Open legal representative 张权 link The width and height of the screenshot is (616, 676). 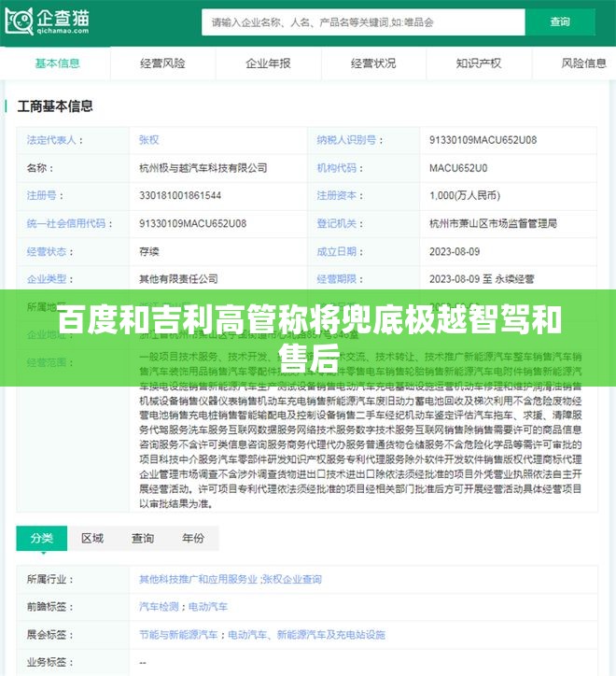(148, 140)
